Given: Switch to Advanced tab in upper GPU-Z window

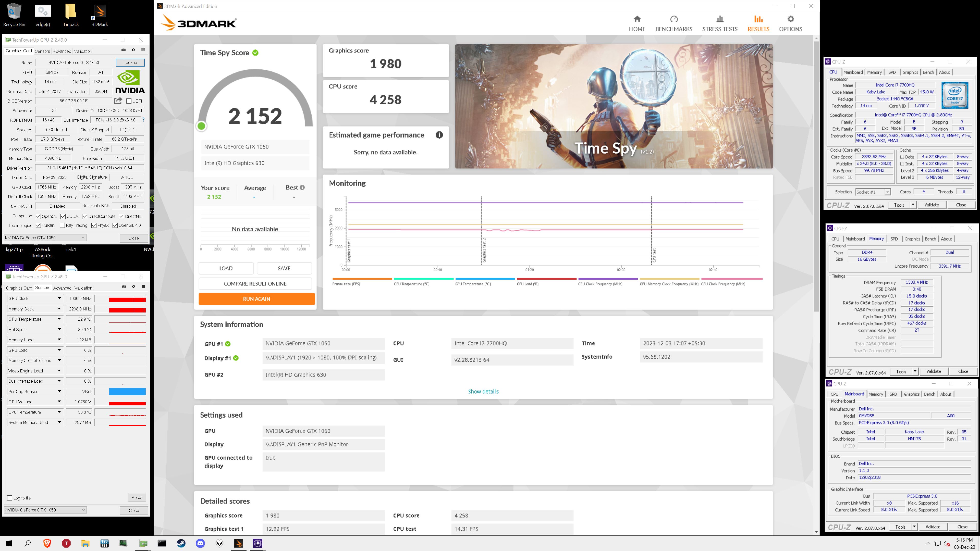Looking at the screenshot, I should 62,51.
